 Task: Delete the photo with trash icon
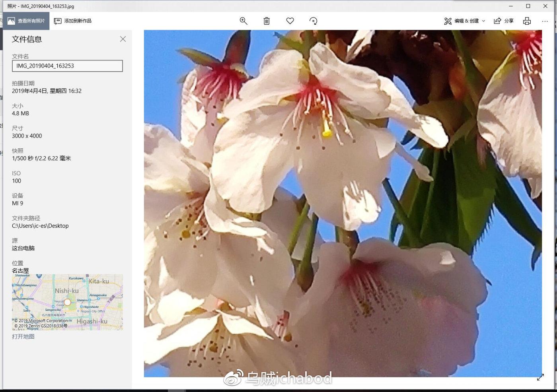coord(267,21)
